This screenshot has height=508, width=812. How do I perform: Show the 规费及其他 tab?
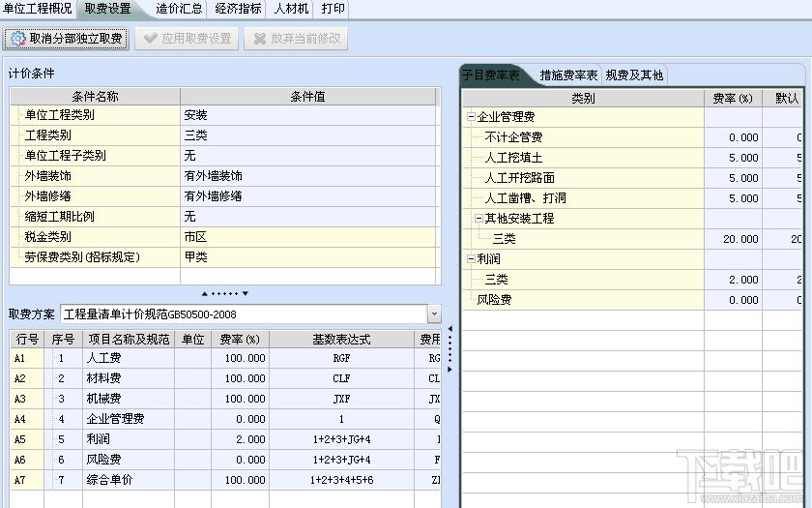coord(634,75)
